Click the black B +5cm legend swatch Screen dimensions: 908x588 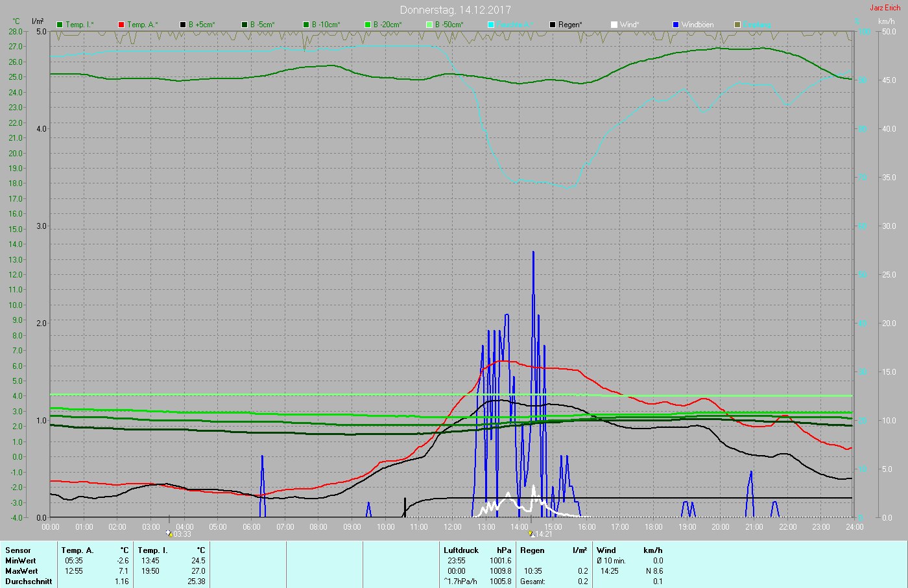pos(183,25)
